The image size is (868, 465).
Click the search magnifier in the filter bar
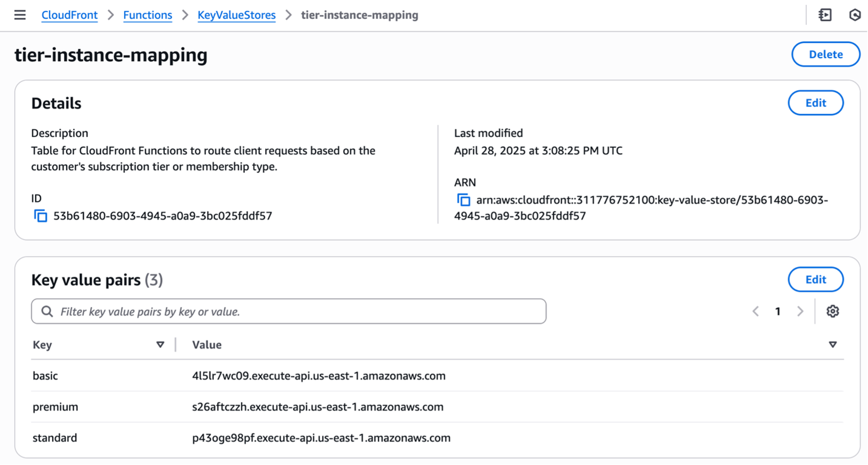click(x=47, y=311)
